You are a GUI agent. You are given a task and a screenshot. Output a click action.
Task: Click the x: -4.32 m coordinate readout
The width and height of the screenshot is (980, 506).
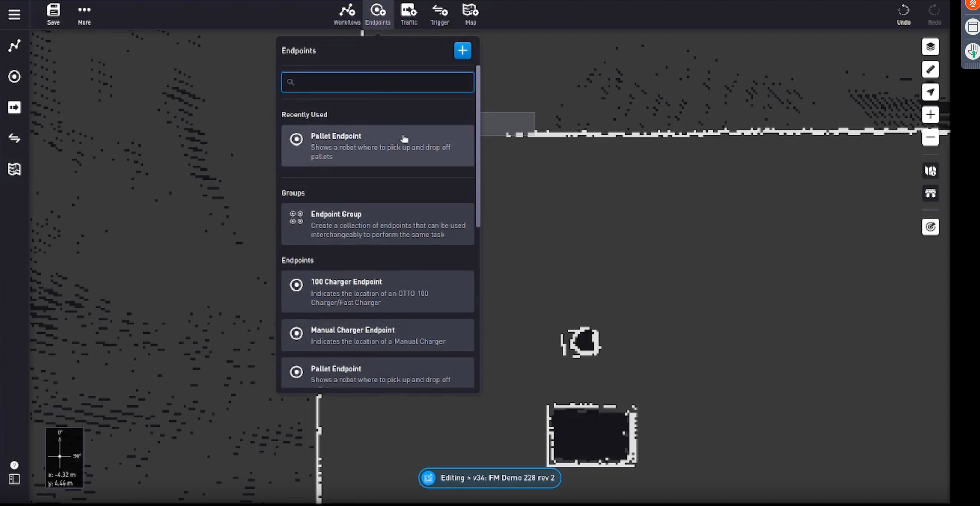(x=62, y=475)
